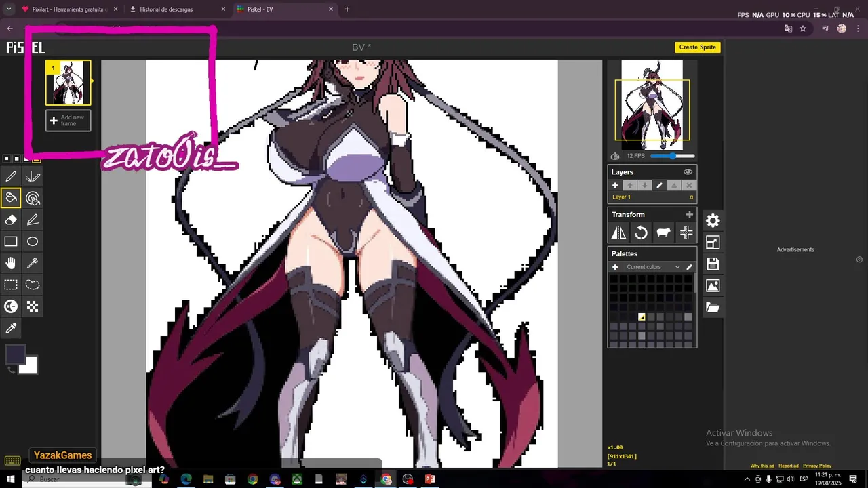The image size is (868, 488).
Task: Toggle layers preview eye icon
Action: coord(688,172)
